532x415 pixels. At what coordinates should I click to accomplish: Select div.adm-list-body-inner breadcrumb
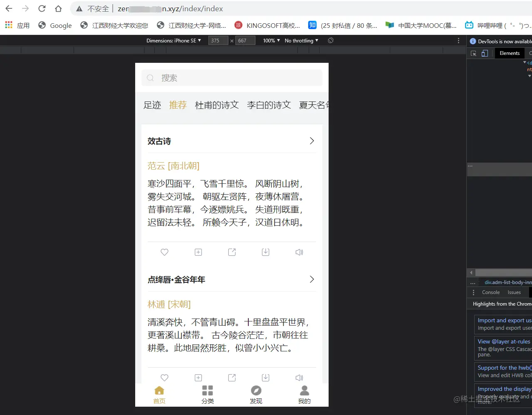[508, 282]
